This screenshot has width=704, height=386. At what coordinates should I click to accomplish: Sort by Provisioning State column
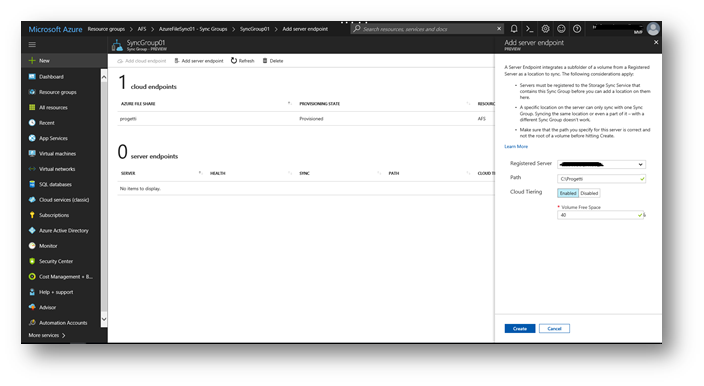coord(319,104)
